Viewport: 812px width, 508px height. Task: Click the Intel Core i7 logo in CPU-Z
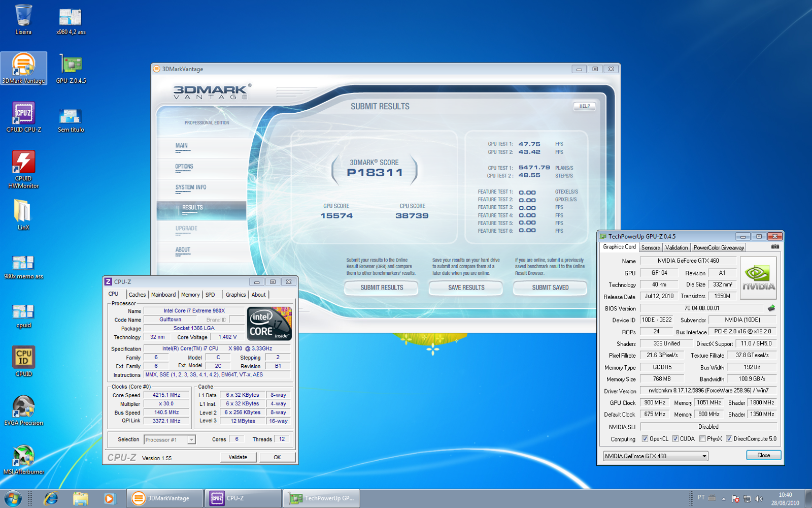click(269, 324)
